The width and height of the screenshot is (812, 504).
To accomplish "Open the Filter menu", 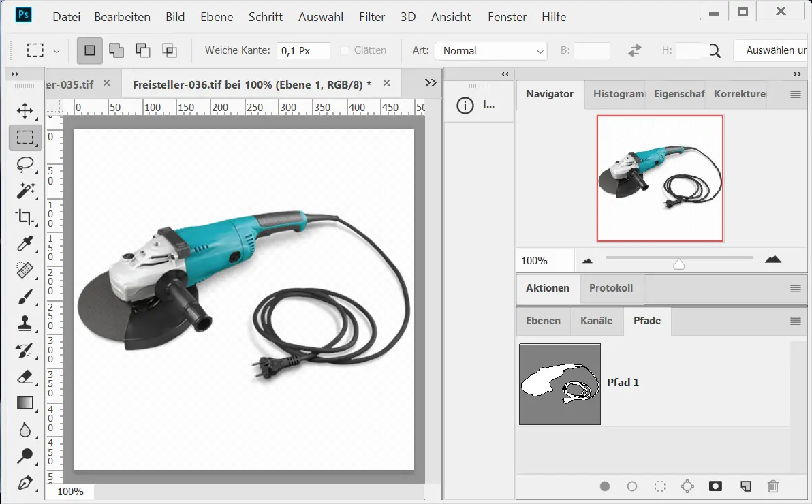I will point(372,17).
